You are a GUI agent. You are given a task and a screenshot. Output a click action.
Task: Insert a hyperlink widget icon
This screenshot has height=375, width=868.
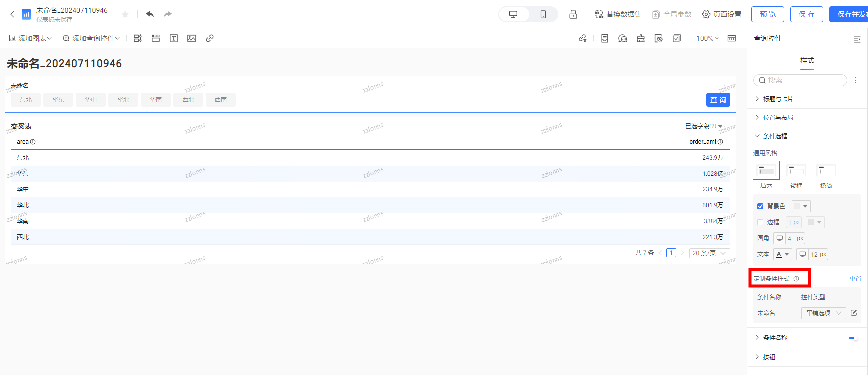(210, 38)
